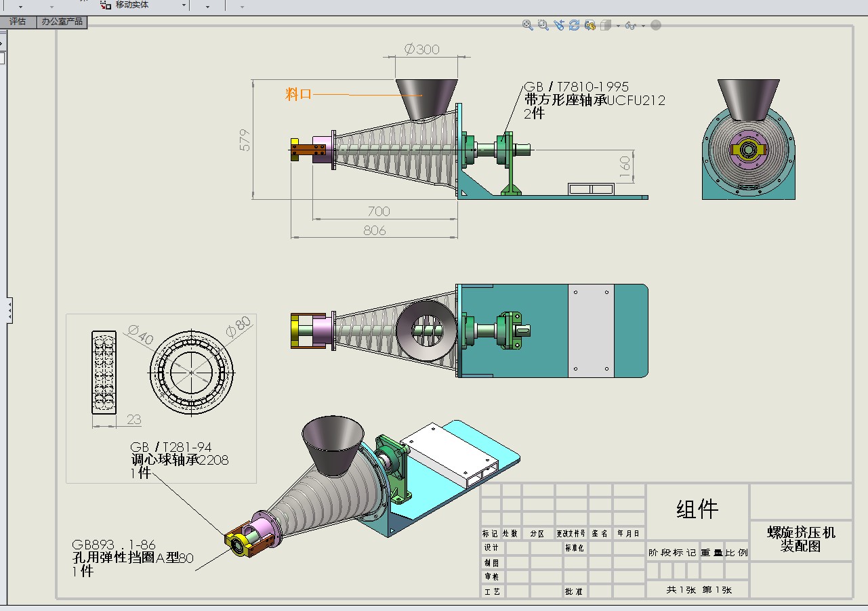Select the 孔用弹性挡圈A型80 note
The width and height of the screenshot is (868, 611).
133,558
